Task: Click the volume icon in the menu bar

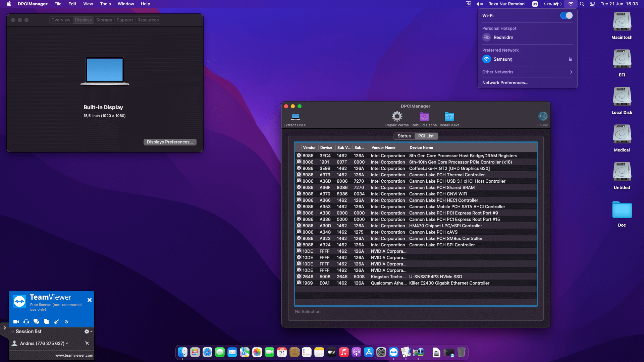Action: click(480, 4)
